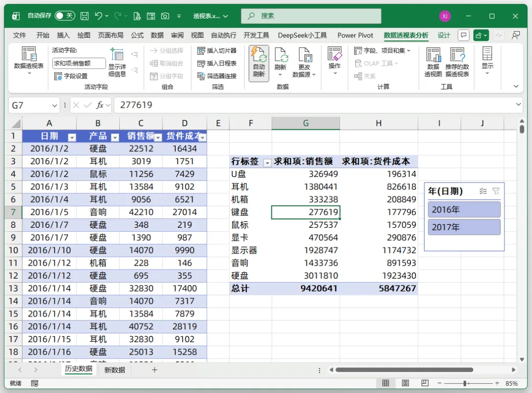Open the Name Box dropdown arrow

(x=54, y=106)
